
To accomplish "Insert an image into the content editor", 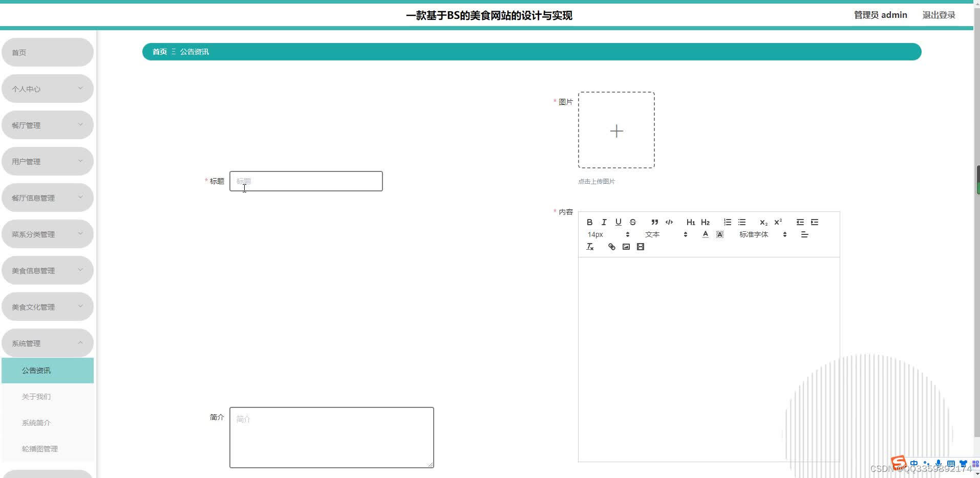I will (626, 247).
